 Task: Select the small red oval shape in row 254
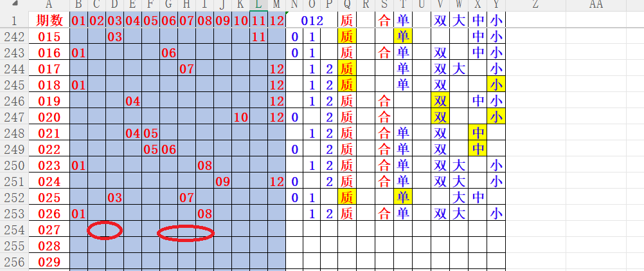(104, 230)
